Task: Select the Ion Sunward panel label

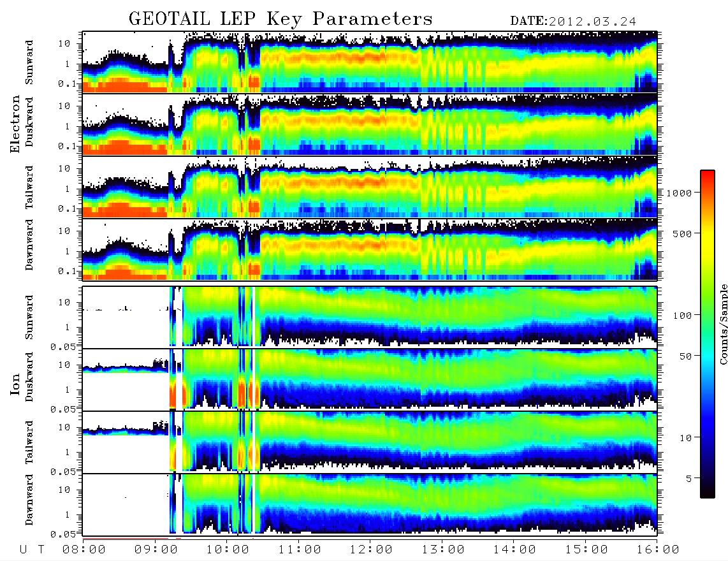Action: coord(29,317)
